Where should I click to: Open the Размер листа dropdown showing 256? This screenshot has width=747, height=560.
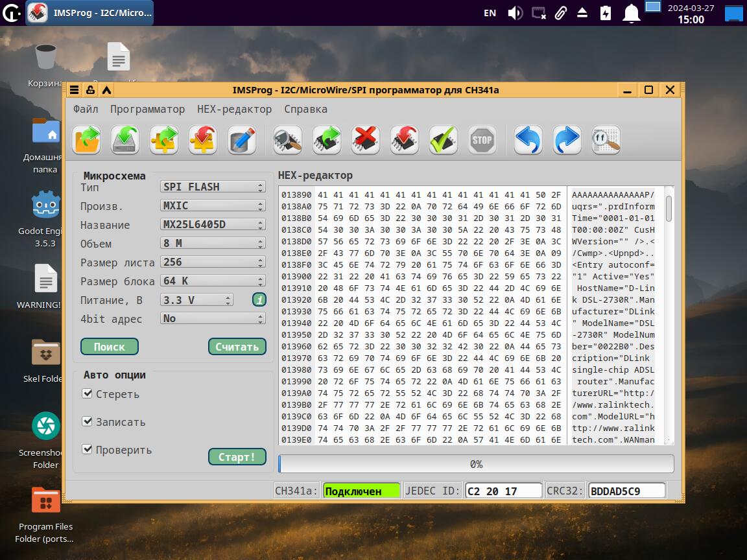213,262
